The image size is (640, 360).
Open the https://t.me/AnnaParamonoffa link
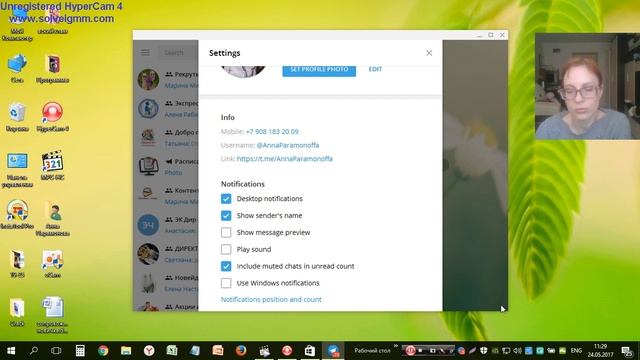[285, 158]
